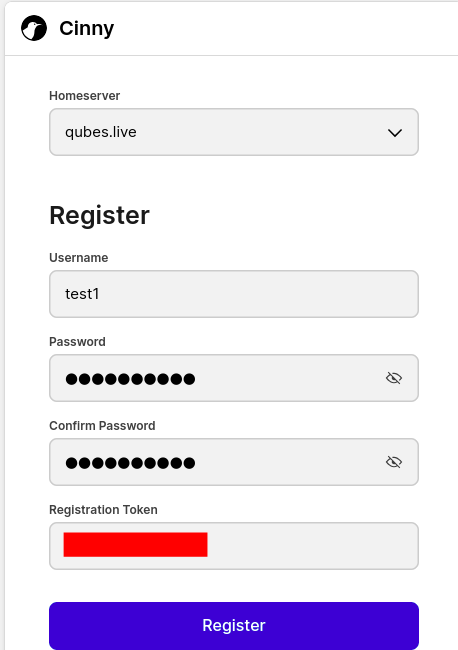Viewport: 458px width, 650px height.
Task: Click the Homeserver label
Action: point(85,96)
